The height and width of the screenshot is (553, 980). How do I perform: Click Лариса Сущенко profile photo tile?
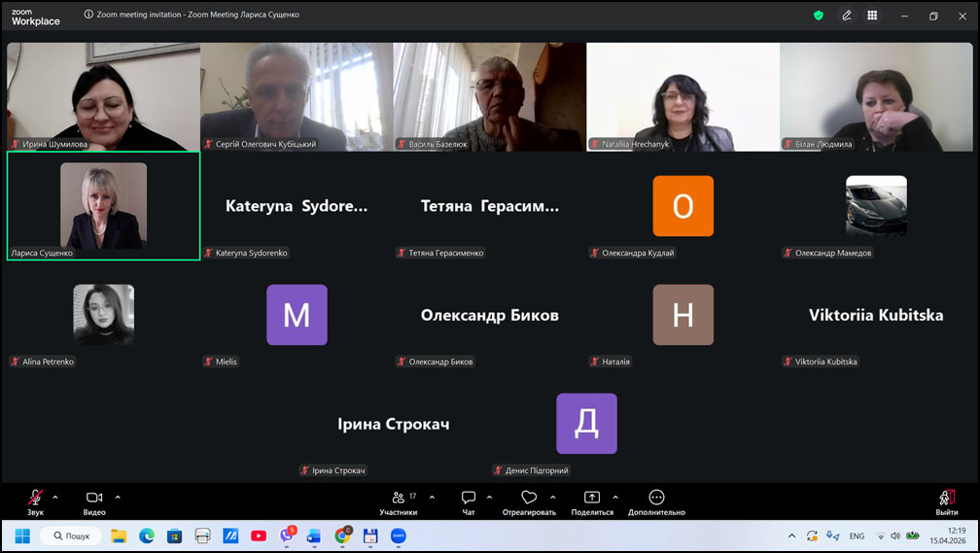pyautogui.click(x=103, y=206)
